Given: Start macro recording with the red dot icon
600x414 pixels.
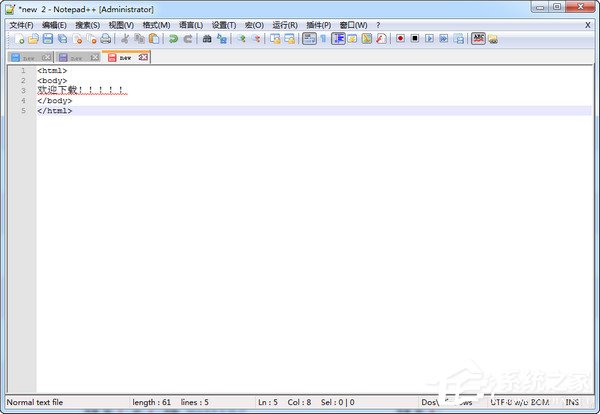Looking at the screenshot, I should tap(400, 39).
